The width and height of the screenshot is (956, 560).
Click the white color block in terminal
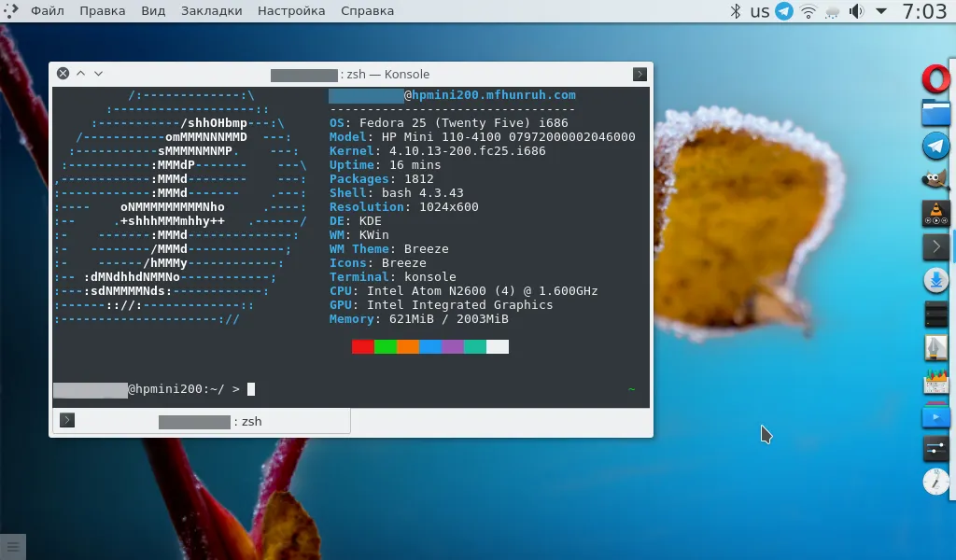click(498, 346)
